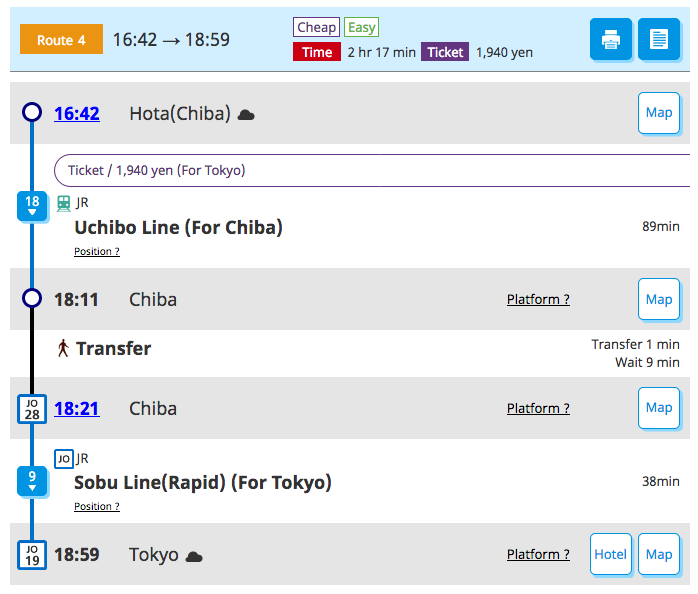The image size is (698, 594).
Task: Expand the 9 stops on Sobu Line
Action: coord(32,482)
